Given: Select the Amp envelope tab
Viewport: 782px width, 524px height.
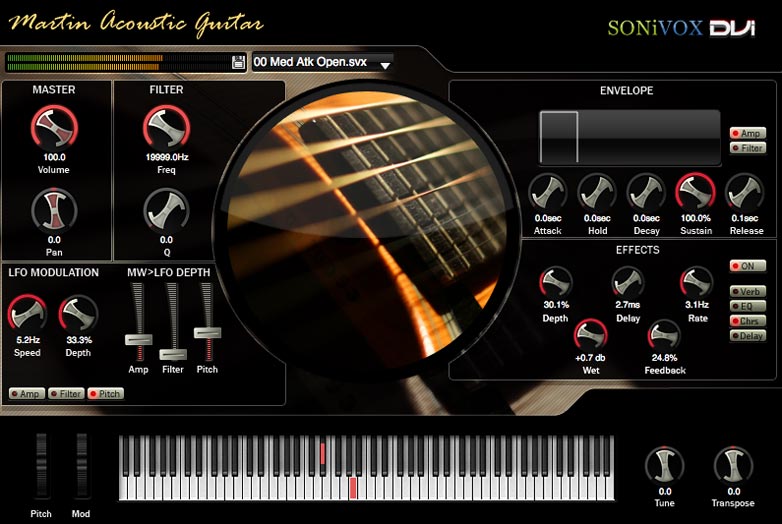Looking at the screenshot, I should coord(748,133).
